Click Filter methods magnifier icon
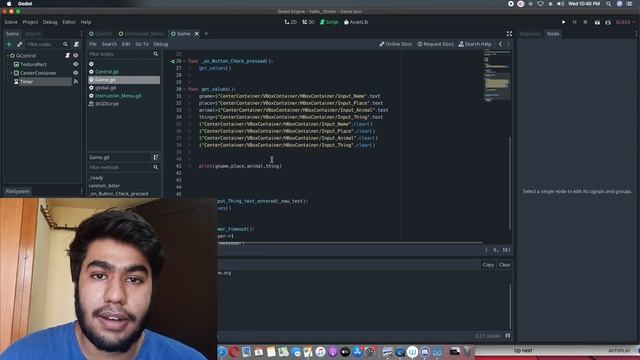Image resolution: width=640 pixels, height=360 pixels. (156, 167)
